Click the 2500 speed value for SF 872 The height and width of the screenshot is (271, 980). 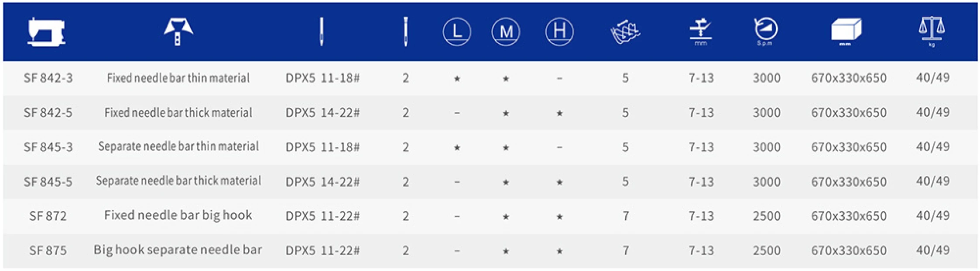tap(767, 216)
